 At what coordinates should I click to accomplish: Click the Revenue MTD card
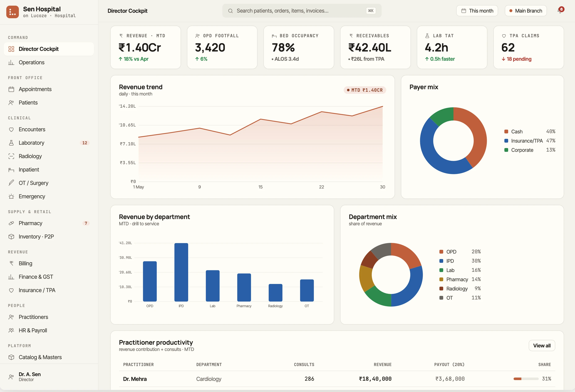click(145, 47)
